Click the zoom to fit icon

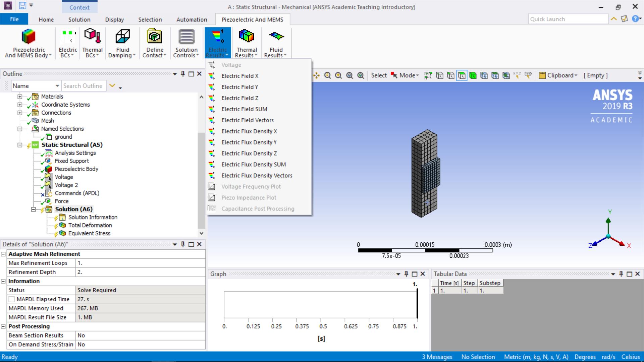coord(361,75)
